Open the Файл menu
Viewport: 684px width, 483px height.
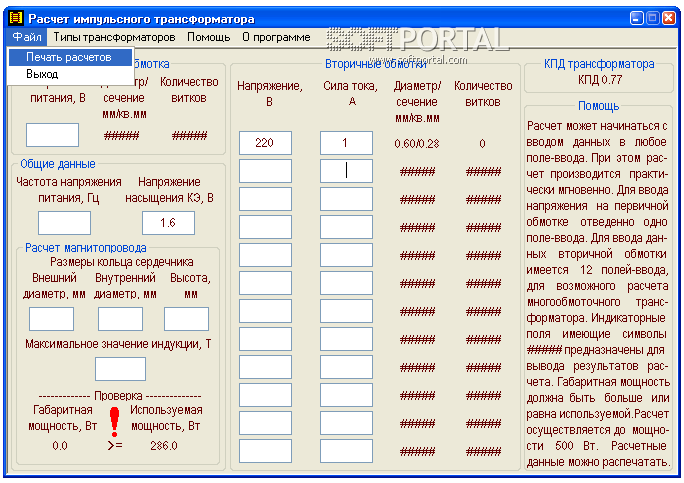click(27, 37)
